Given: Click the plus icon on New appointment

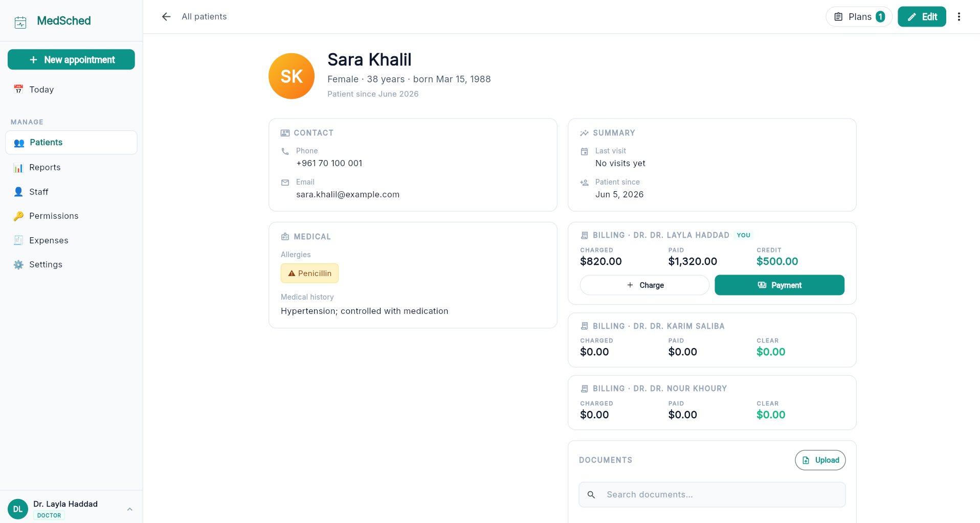Looking at the screenshot, I should pos(33,60).
